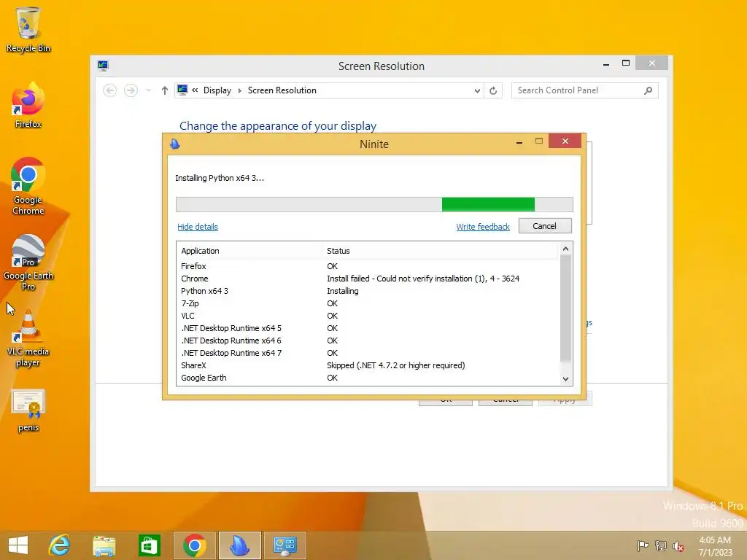Go up one level in Control Panel

click(165, 90)
